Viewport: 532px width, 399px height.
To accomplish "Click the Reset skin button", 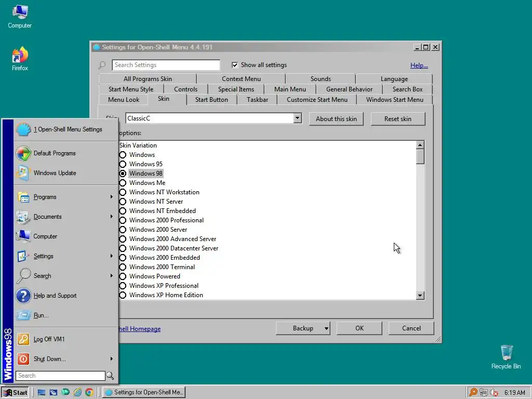I will coord(397,119).
